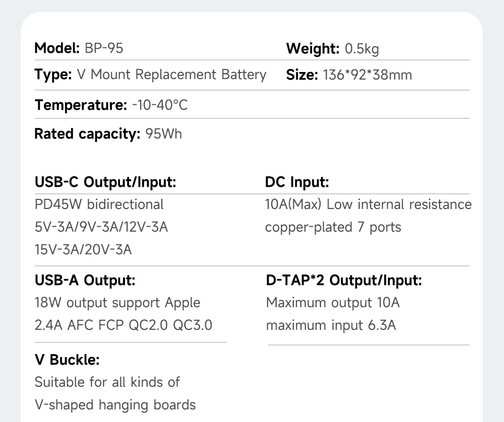Select the Rated capacity 95Wh line
Viewport: 504px width, 422px height.
[x=108, y=134]
